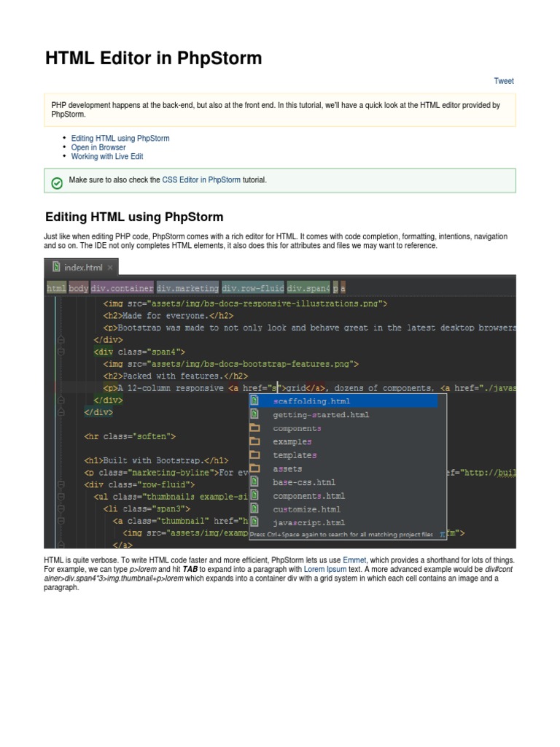The image size is (560, 747).
Task: Click the bs-docs-responsive-illustrations.png img line
Action: point(245,303)
